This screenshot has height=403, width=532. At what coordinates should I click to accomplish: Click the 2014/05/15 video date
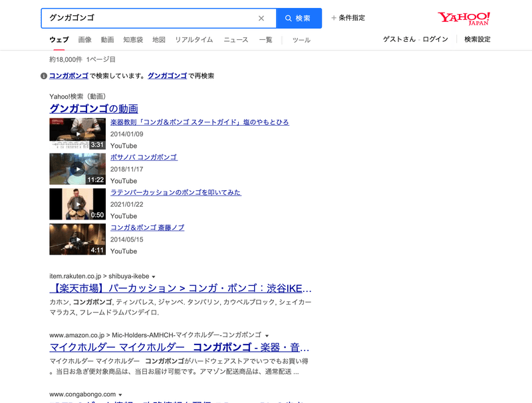(126, 239)
